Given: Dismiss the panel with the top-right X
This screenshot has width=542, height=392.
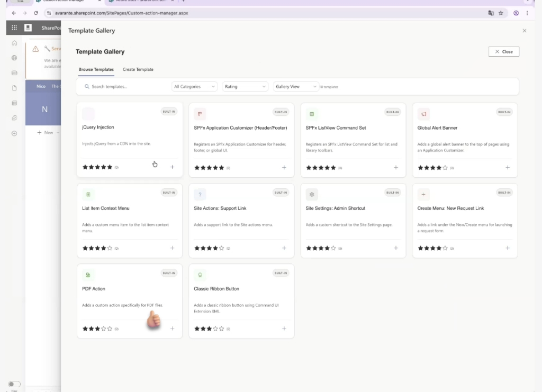Looking at the screenshot, I should click(525, 31).
